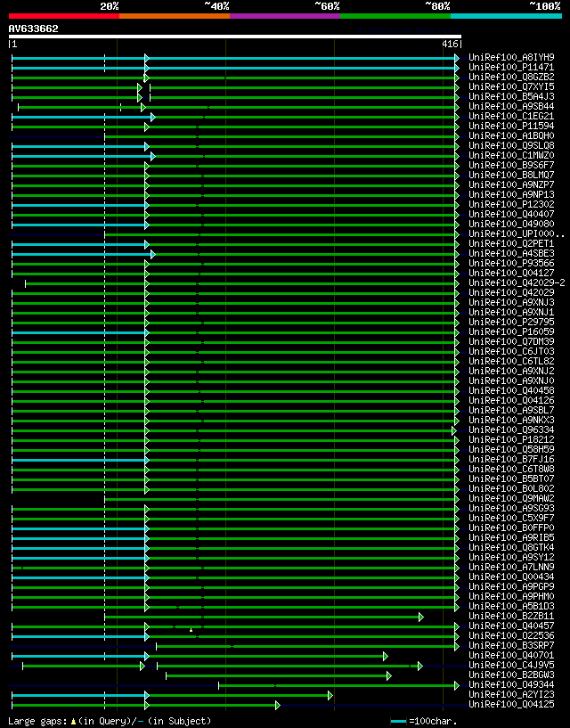The height and width of the screenshot is (728, 570).
Task: Open hit UniRef100_C1EG21
Action: tap(511, 116)
